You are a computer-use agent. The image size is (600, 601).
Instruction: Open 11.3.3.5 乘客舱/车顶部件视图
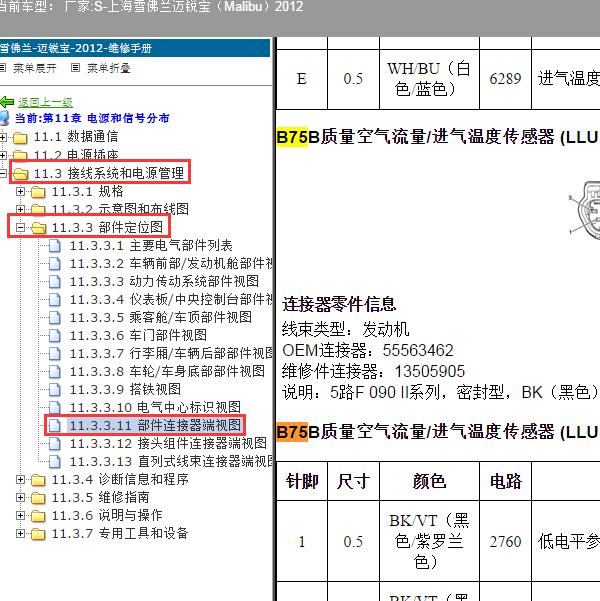pyautogui.click(x=161, y=317)
